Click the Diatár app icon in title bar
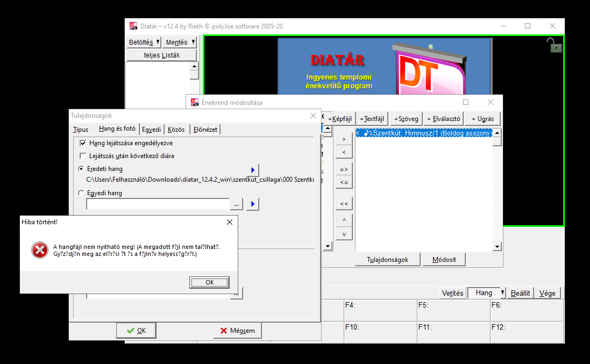 133,26
